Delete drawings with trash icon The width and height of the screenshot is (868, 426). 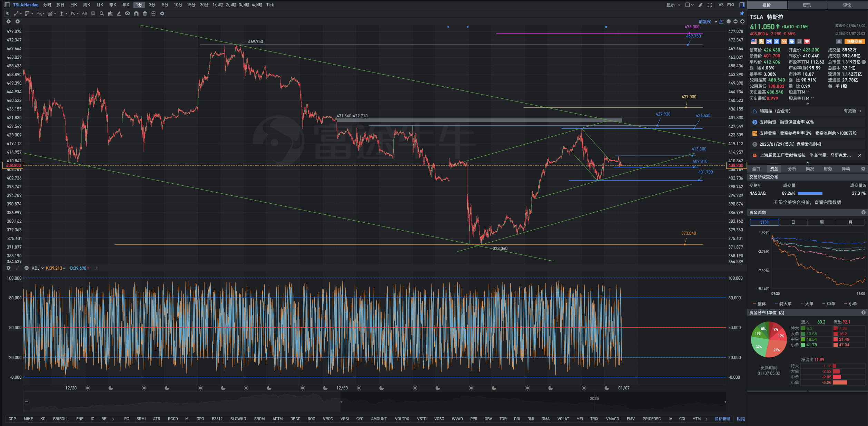point(145,13)
